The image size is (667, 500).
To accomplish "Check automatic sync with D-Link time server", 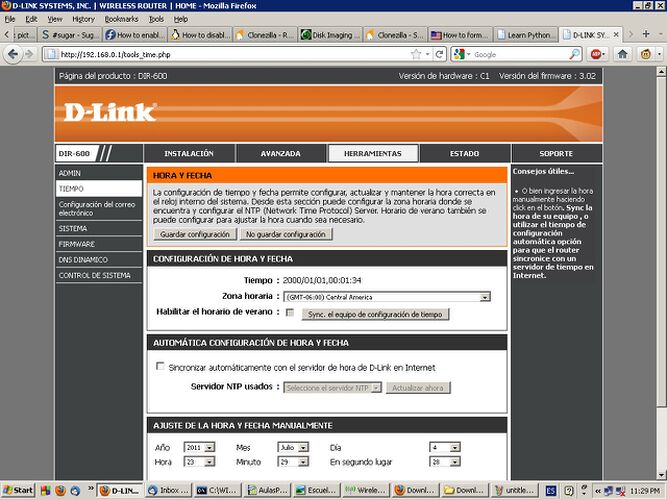I will [x=161, y=367].
